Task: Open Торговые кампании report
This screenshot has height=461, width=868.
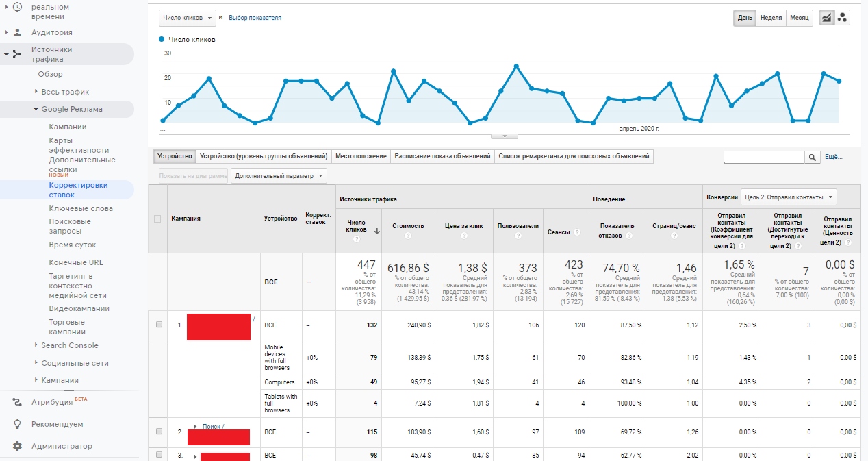Action: [x=67, y=327]
